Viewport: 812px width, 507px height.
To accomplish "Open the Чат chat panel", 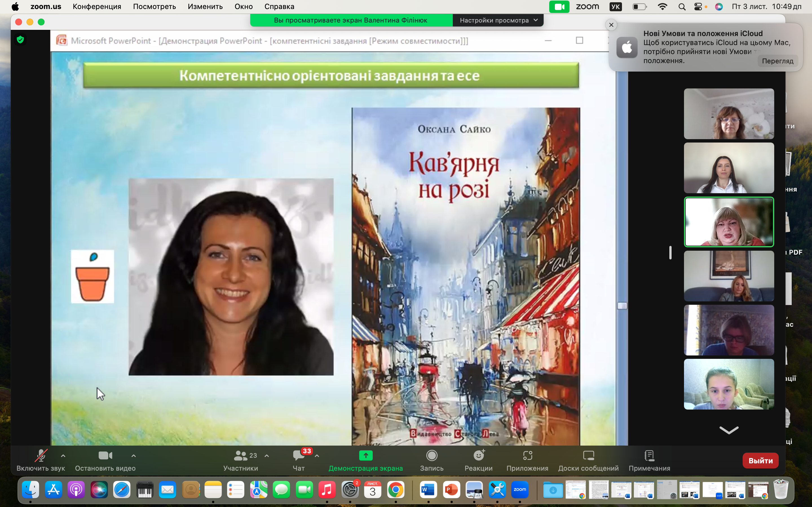I will coord(298,456).
